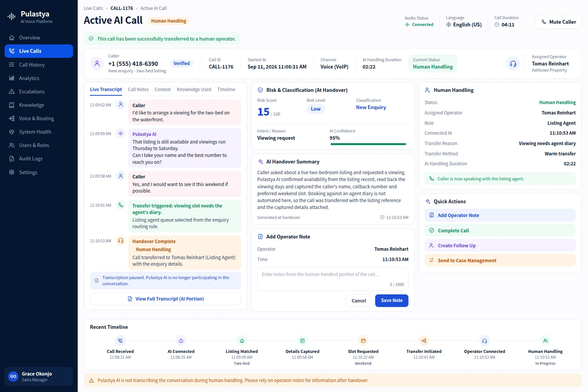Click the Pulastya waveform logo icon
This screenshot has width=588, height=392.
(x=11, y=16)
